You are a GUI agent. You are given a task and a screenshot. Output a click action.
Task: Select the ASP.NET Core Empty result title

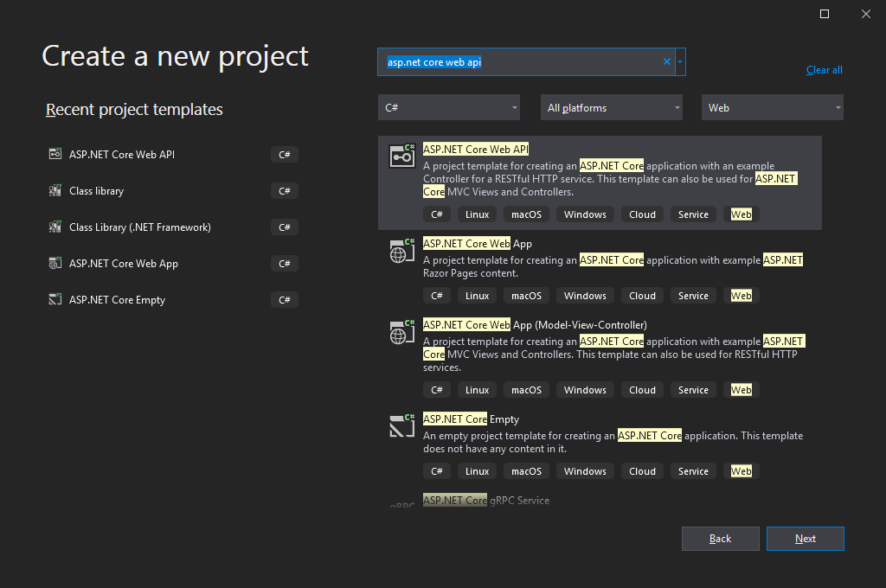click(471, 419)
